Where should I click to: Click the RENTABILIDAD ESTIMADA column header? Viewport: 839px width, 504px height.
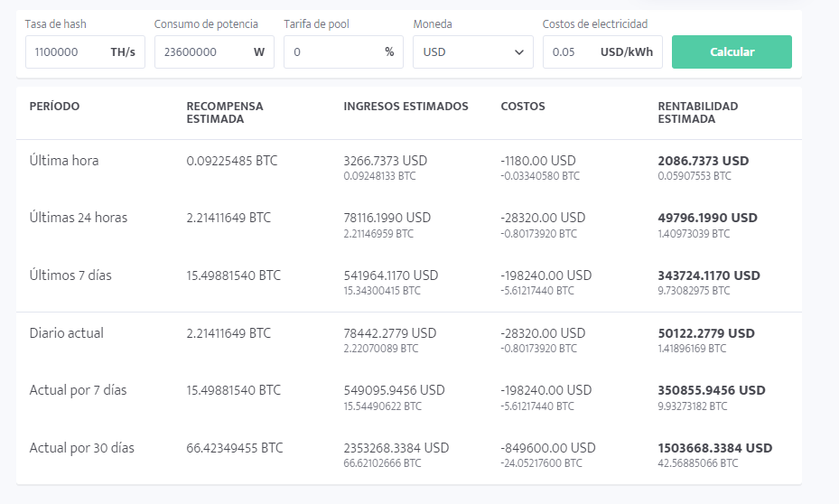point(697,112)
